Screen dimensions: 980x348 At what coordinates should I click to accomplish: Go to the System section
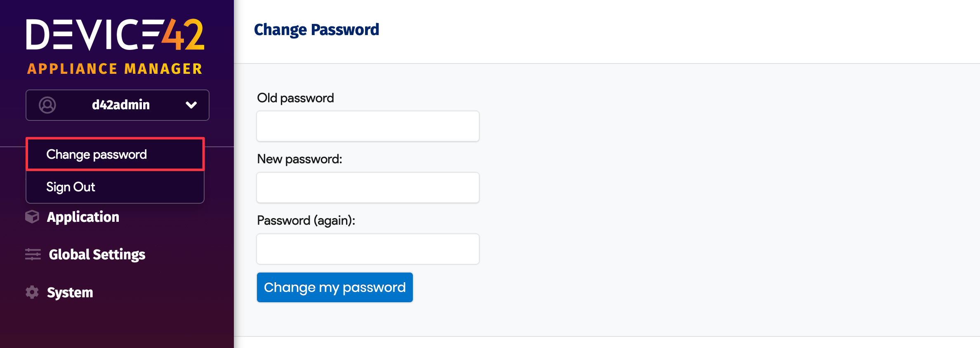[70, 292]
